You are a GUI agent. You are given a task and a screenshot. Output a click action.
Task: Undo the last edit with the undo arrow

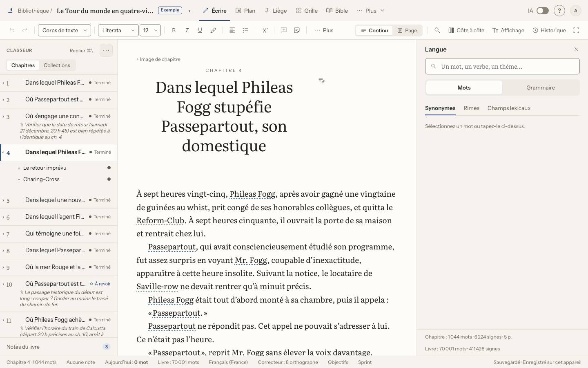tap(12, 30)
